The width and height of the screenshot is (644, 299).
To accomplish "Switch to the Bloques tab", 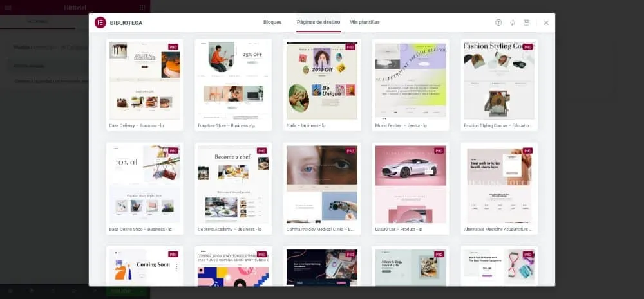I will click(x=272, y=22).
